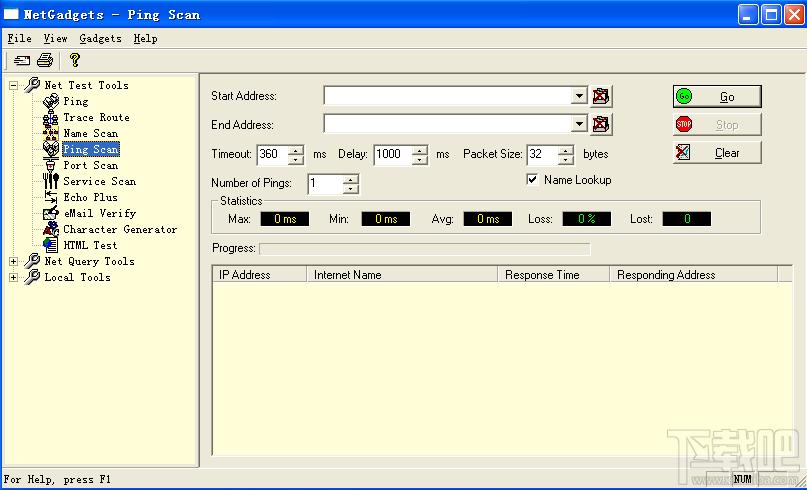This screenshot has height=490, width=807.
Task: Sort by Responding Address column header
Action: (693, 275)
